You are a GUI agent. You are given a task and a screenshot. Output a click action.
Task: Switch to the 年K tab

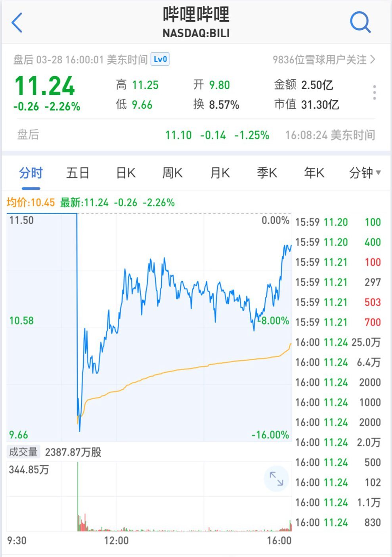tap(314, 173)
